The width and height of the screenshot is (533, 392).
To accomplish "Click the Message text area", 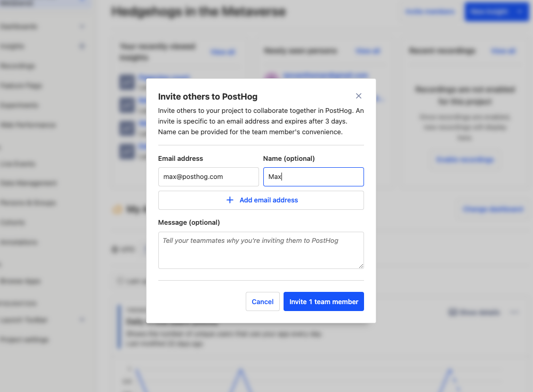I will pyautogui.click(x=261, y=250).
